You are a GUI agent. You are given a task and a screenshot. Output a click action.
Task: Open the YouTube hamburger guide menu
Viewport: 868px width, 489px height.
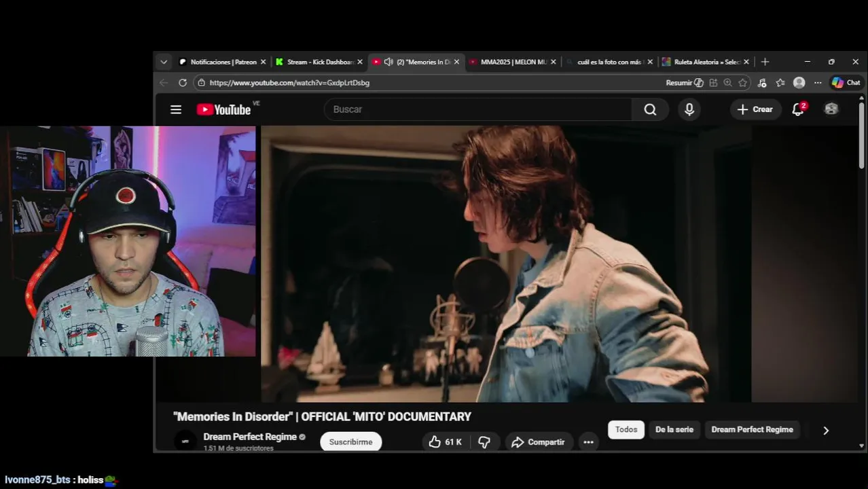176,109
